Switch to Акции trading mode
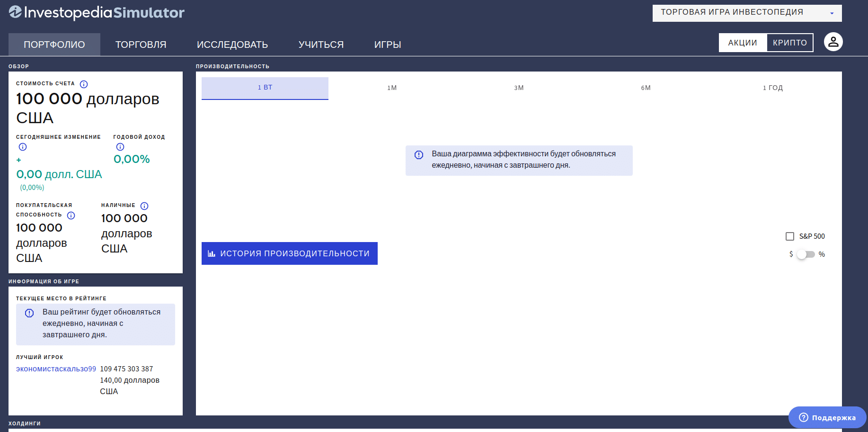This screenshot has width=868, height=432. point(742,43)
